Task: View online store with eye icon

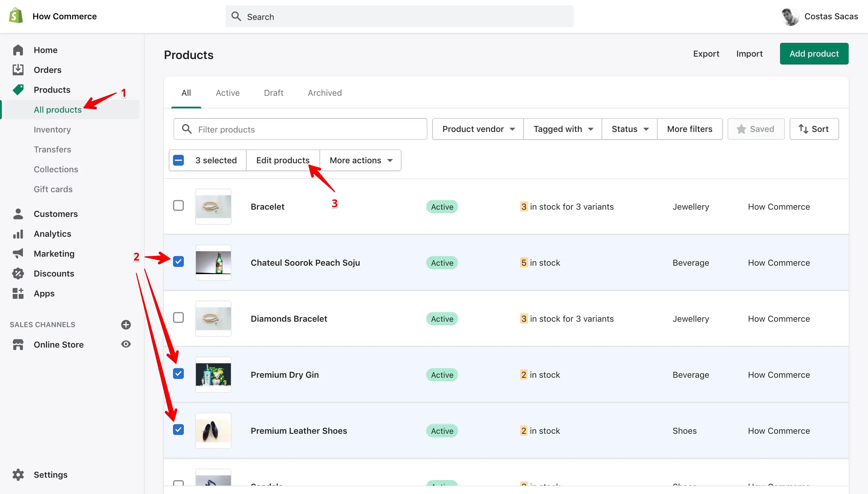Action: click(x=126, y=344)
